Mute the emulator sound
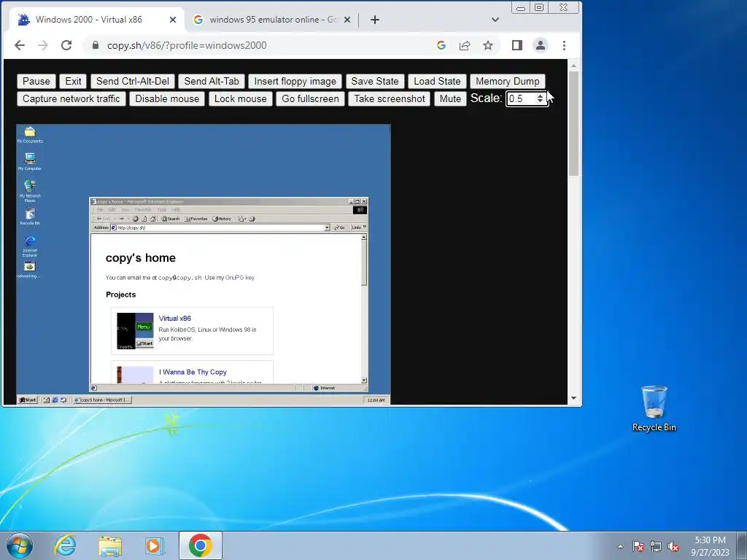Viewport: 747px width, 560px height. point(450,98)
